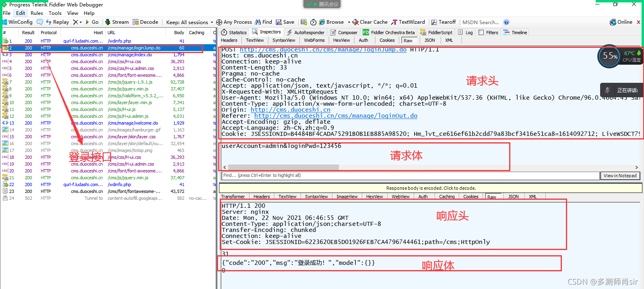Viewport: 644px width, 289px height.
Task: Sort sessions by Result column header
Action: pyautogui.click(x=28, y=33)
